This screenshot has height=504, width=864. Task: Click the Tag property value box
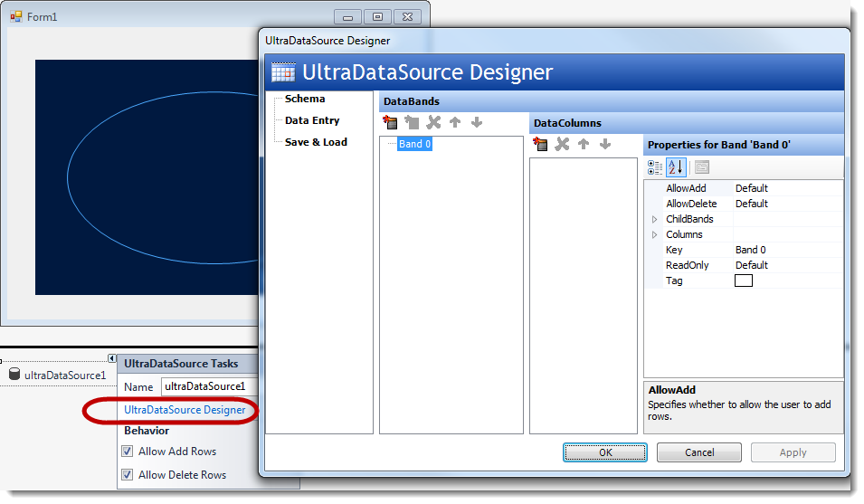[x=744, y=281]
